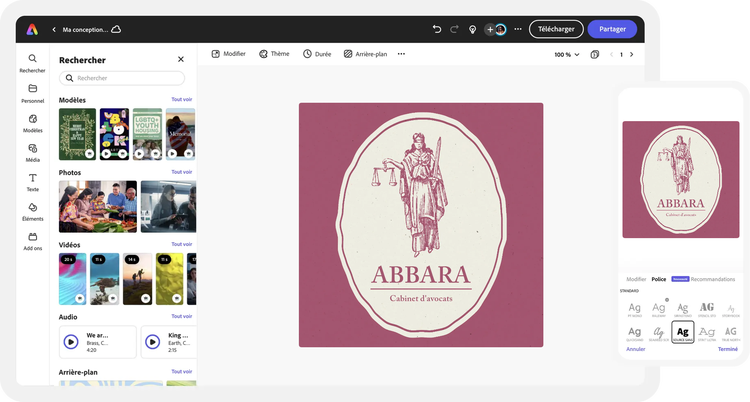Open the Durée toolbar option
750x402 pixels.
click(x=317, y=54)
